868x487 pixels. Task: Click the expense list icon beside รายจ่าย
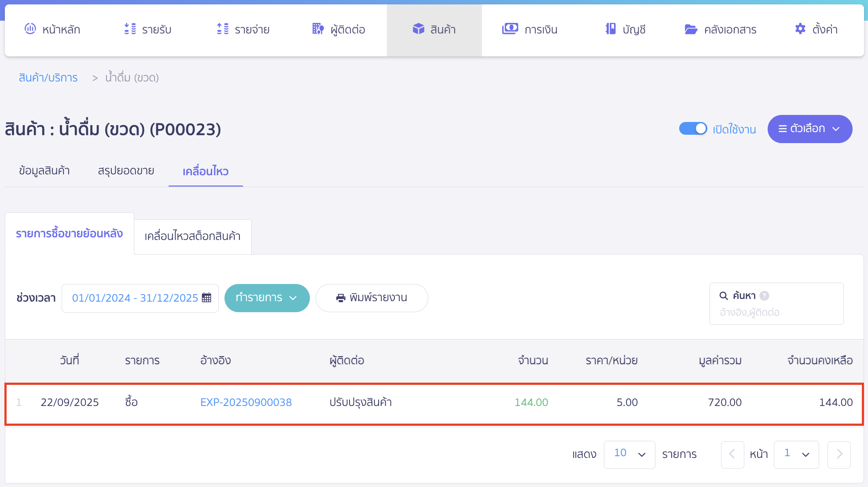click(x=223, y=29)
